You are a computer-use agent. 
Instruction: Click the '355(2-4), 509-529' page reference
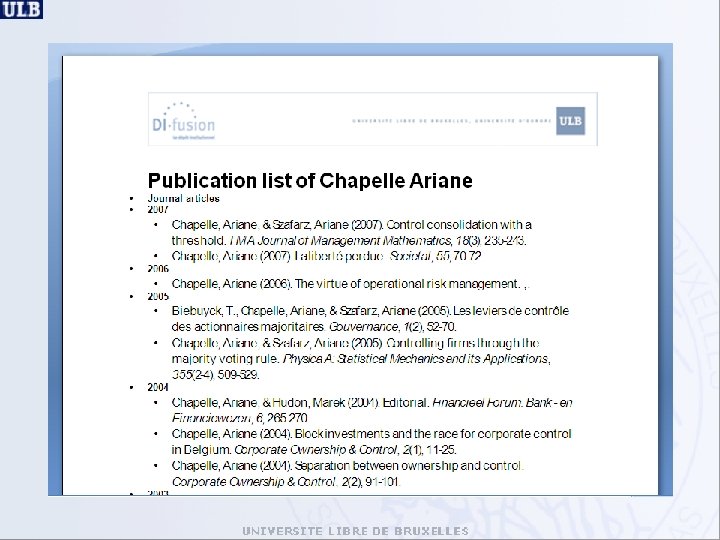pyautogui.click(x=215, y=375)
